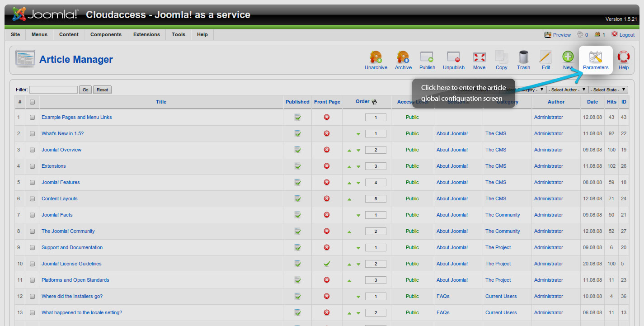Viewport: 644px width, 326px height.
Task: Click the Archive toolbar icon
Action: click(x=403, y=57)
